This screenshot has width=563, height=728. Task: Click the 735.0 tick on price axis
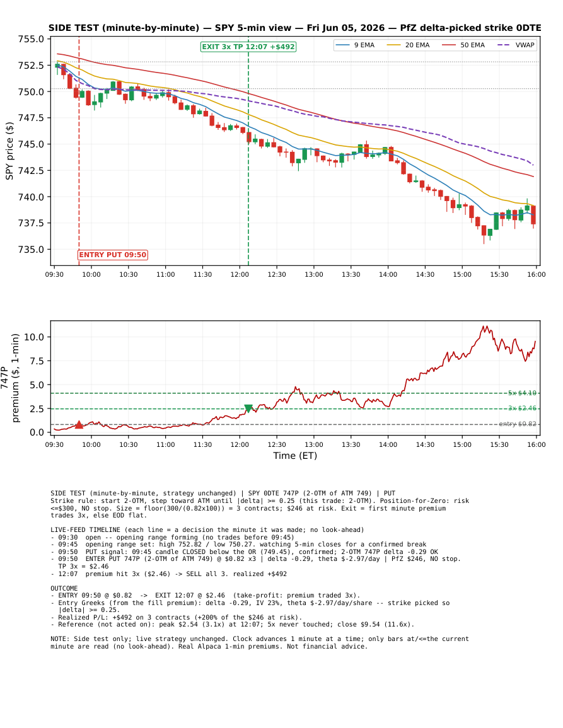(x=31, y=250)
